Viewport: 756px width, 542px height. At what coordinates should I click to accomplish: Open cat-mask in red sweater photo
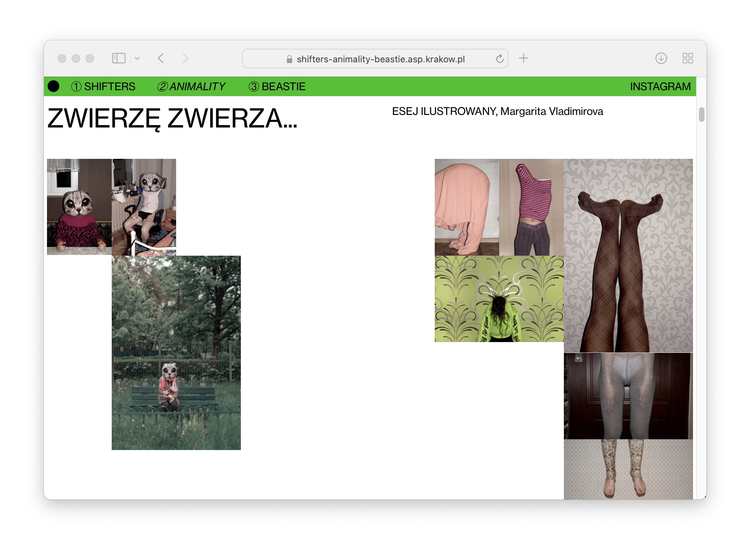(x=79, y=207)
